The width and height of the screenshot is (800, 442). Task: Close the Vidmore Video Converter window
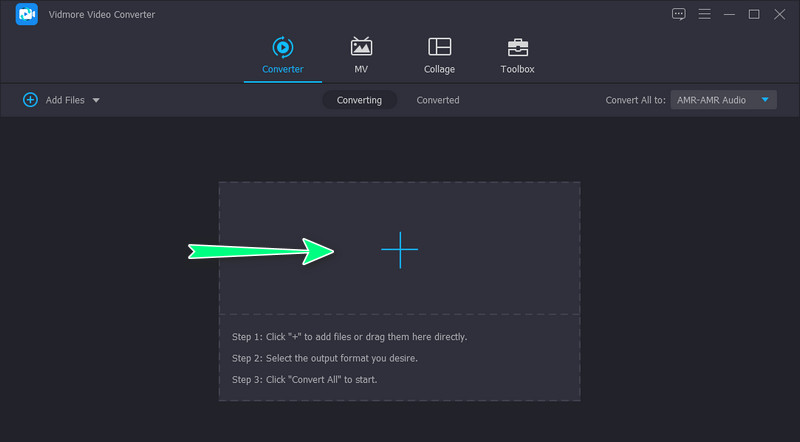779,14
